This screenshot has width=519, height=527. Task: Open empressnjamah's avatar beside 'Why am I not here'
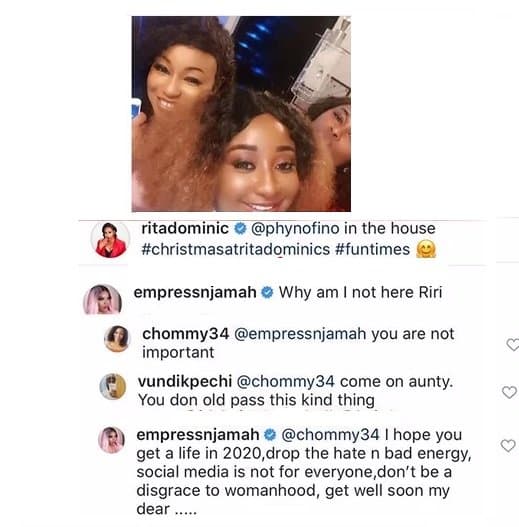pos(103,299)
